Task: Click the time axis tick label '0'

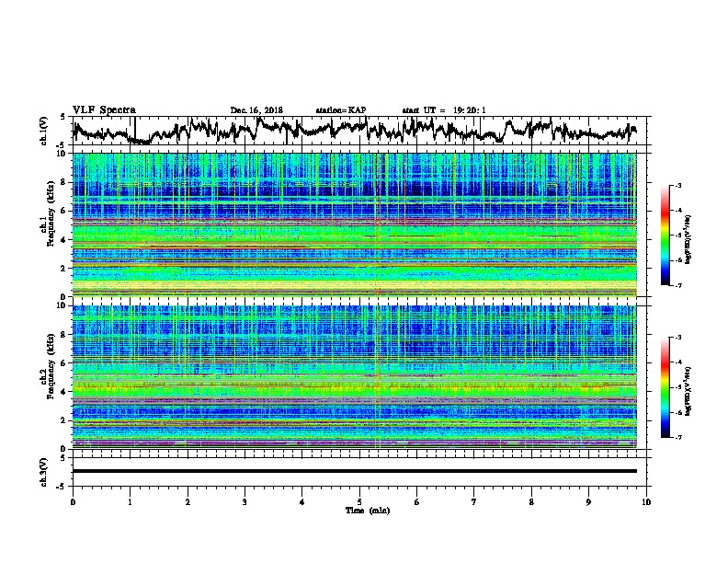Action: [73, 502]
